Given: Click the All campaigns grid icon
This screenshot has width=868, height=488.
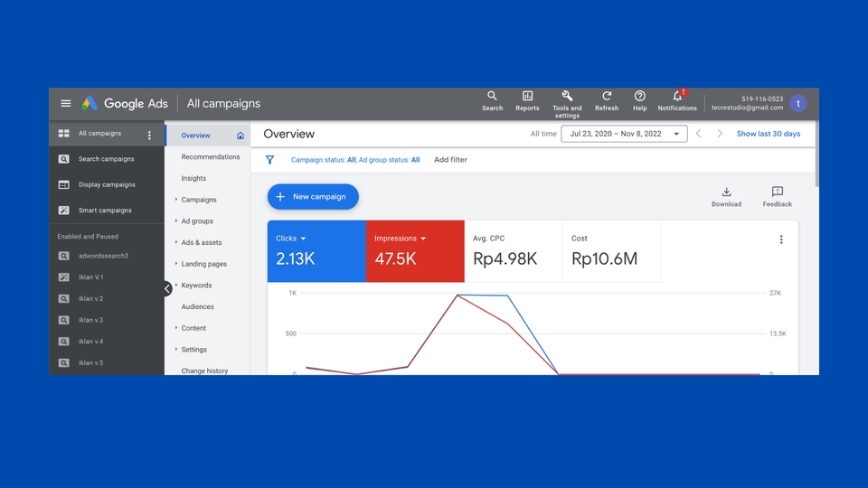Looking at the screenshot, I should [x=63, y=134].
